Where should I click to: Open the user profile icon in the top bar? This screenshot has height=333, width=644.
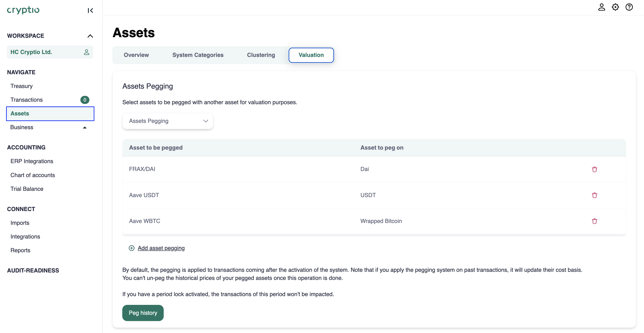click(601, 7)
